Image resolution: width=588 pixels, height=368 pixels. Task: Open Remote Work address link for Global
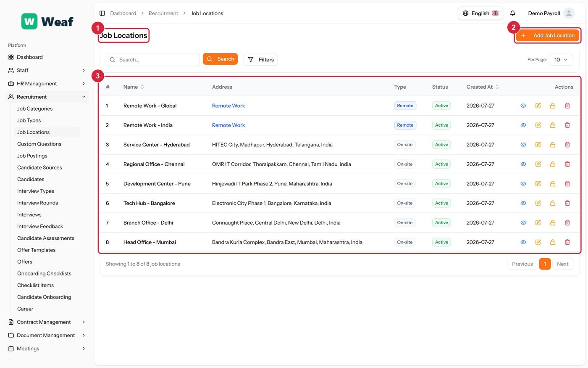[228, 106]
